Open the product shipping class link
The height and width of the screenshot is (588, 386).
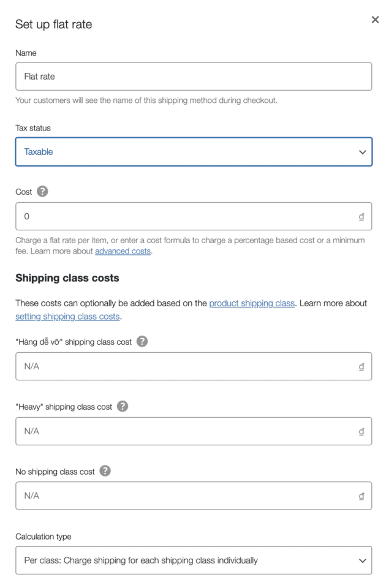tap(252, 304)
